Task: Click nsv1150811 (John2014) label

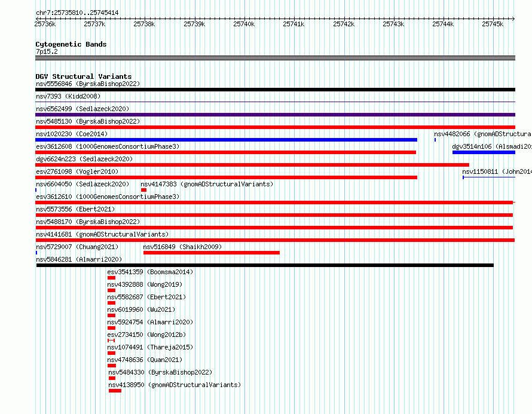Action: click(x=497, y=171)
